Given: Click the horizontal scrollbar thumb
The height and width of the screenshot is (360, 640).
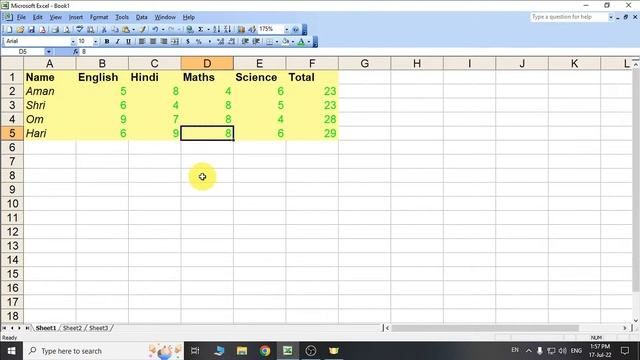Looking at the screenshot, I should point(485,328).
